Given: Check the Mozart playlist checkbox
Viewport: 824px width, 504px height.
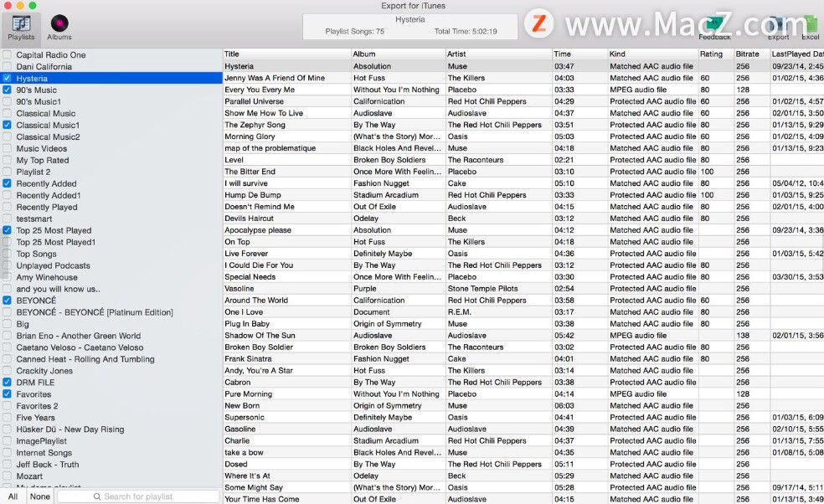Looking at the screenshot, I should pos(7,476).
